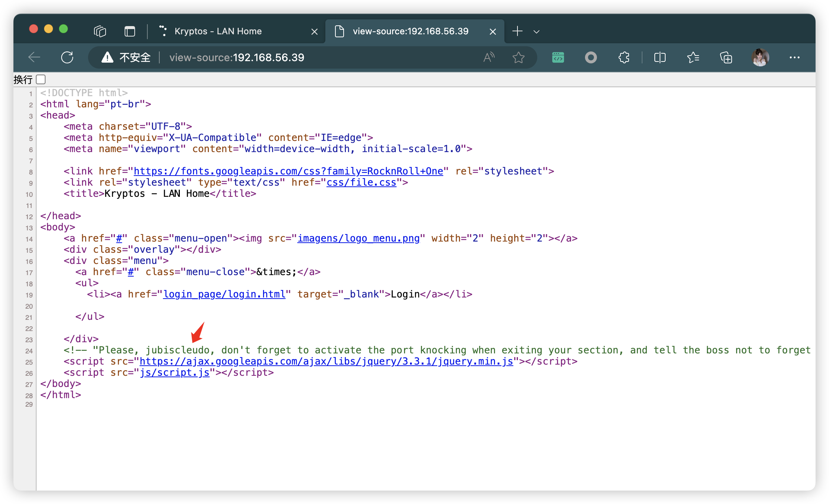
Task: Open the jquery.min.js googleapis link
Action: coord(326,361)
